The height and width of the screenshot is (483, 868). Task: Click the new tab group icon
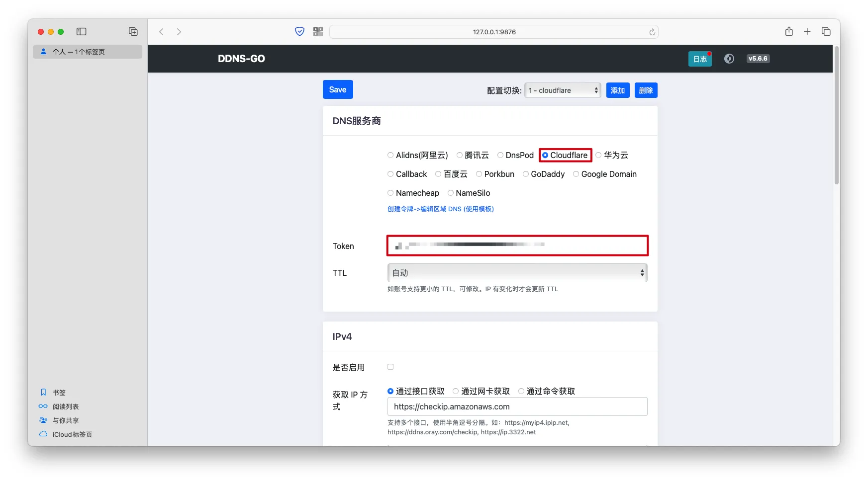tap(133, 32)
